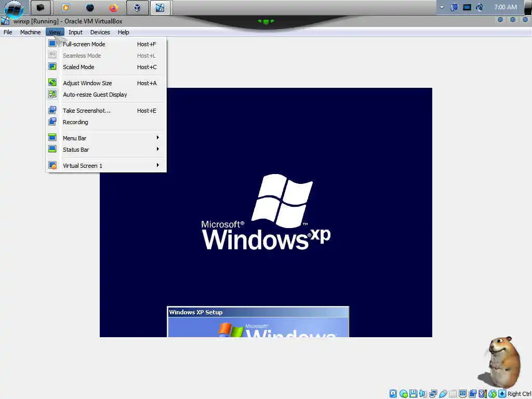Choose Take Screenshot...
This screenshot has width=532, height=399.
(x=106, y=111)
